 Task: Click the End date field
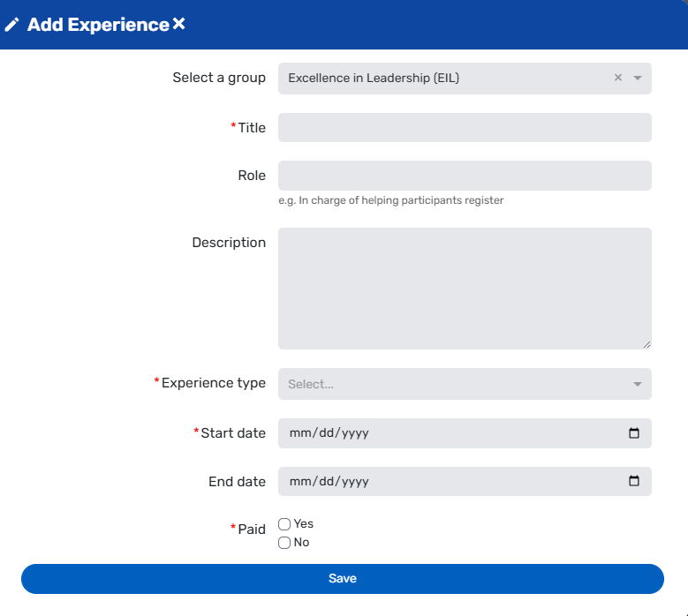465,481
